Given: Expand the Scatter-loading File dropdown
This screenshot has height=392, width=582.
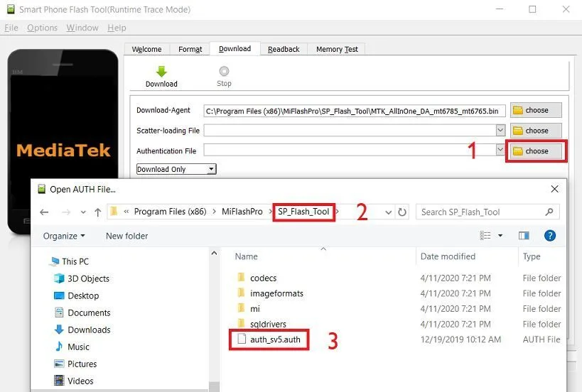Looking at the screenshot, I should [x=500, y=130].
